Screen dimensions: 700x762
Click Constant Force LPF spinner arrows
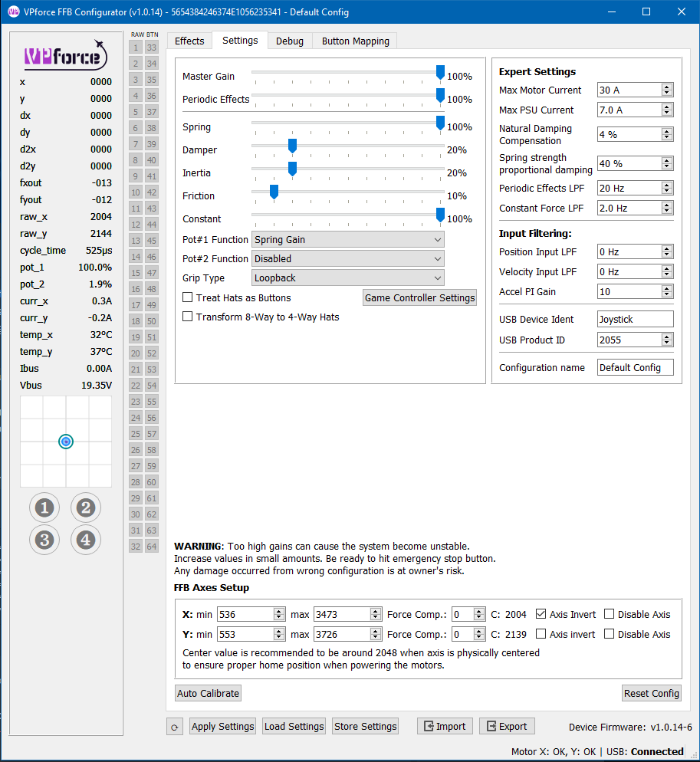pos(667,208)
